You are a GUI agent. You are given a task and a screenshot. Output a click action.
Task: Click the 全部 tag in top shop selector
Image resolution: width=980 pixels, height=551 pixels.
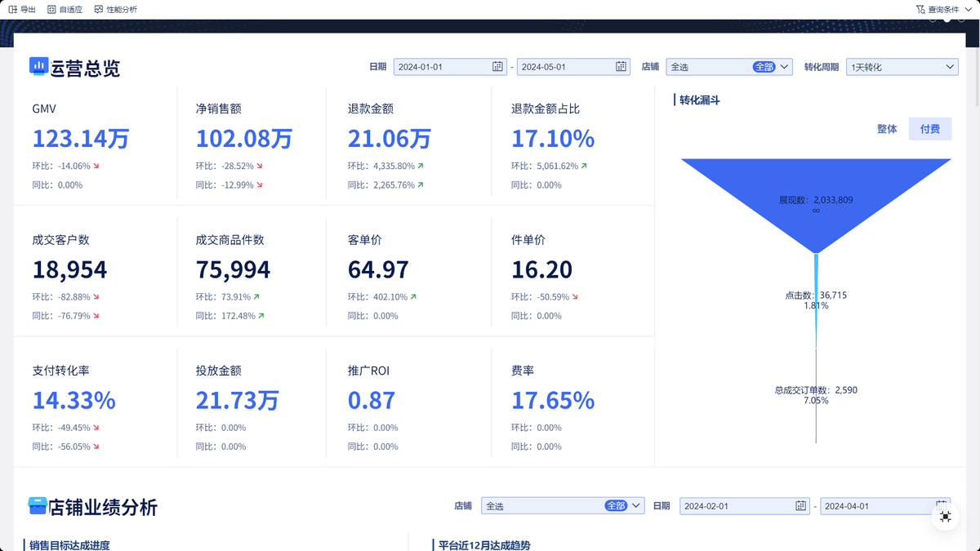764,67
